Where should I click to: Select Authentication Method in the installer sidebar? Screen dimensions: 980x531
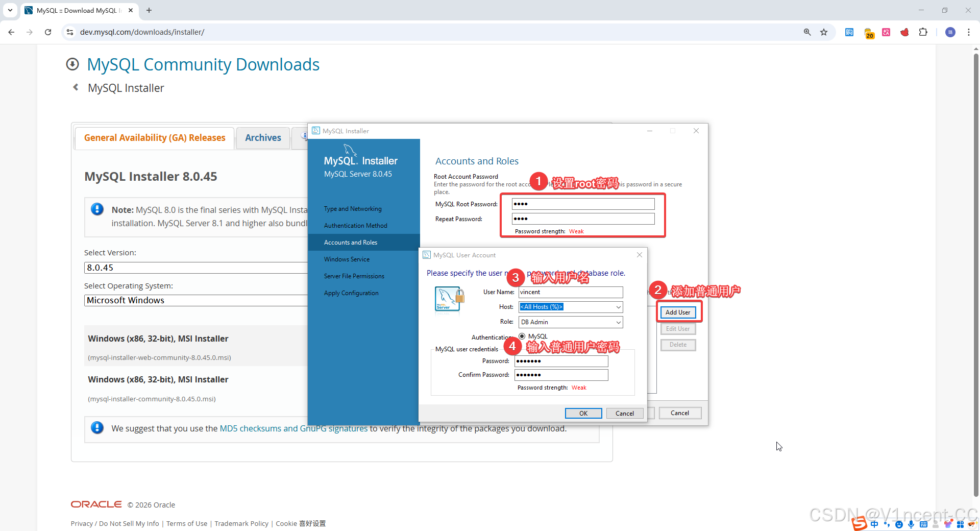355,226
